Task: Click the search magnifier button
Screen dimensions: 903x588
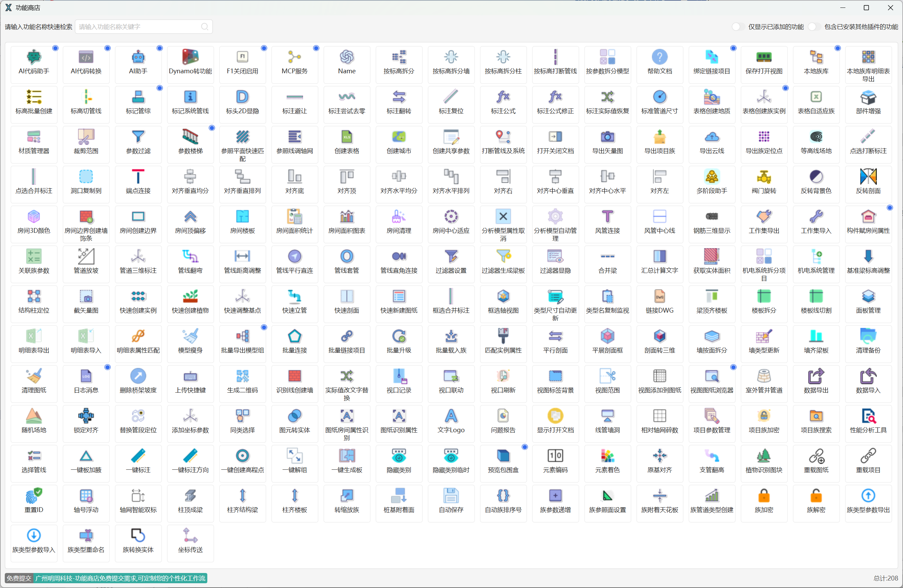Action: [x=205, y=27]
